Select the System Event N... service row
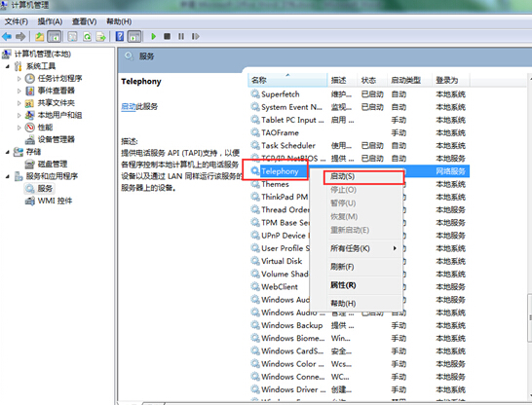 (x=360, y=107)
